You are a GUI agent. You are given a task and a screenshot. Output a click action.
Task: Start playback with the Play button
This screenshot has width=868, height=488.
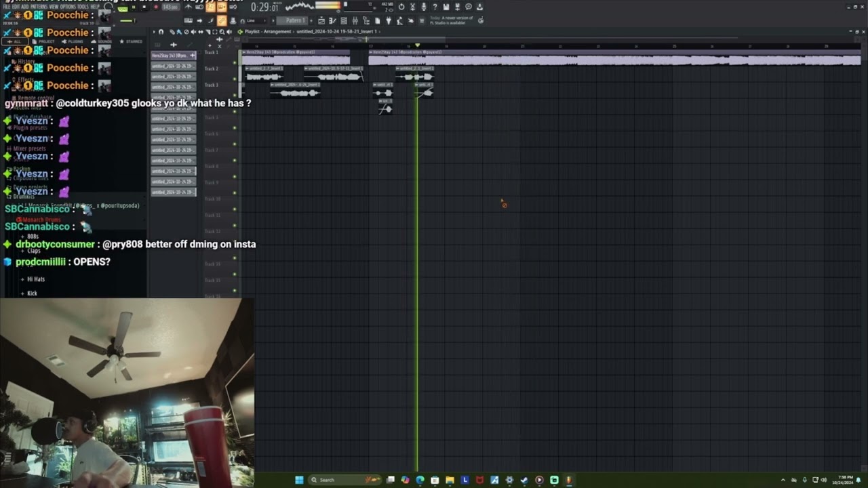click(x=134, y=7)
